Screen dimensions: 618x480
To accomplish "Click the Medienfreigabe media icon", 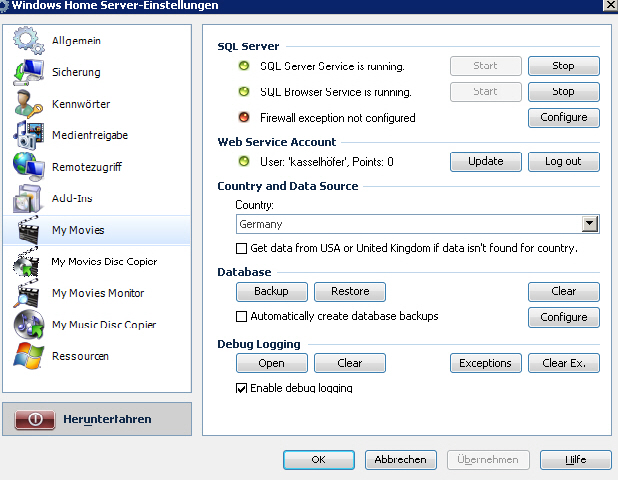I will pyautogui.click(x=28, y=135).
